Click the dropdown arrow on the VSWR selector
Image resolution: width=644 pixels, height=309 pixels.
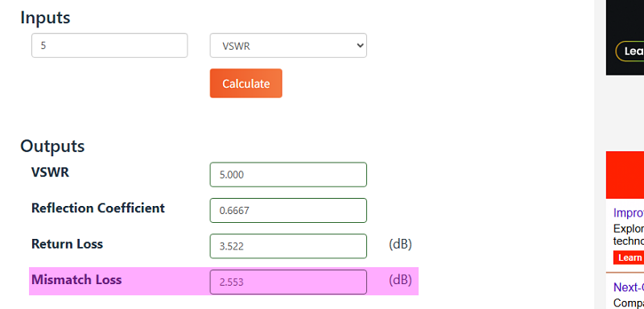[360, 46]
